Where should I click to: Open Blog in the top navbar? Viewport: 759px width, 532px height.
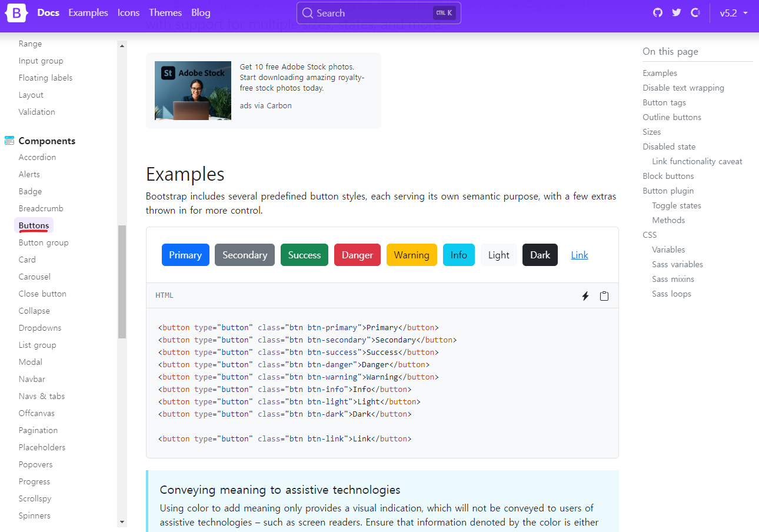pyautogui.click(x=201, y=12)
